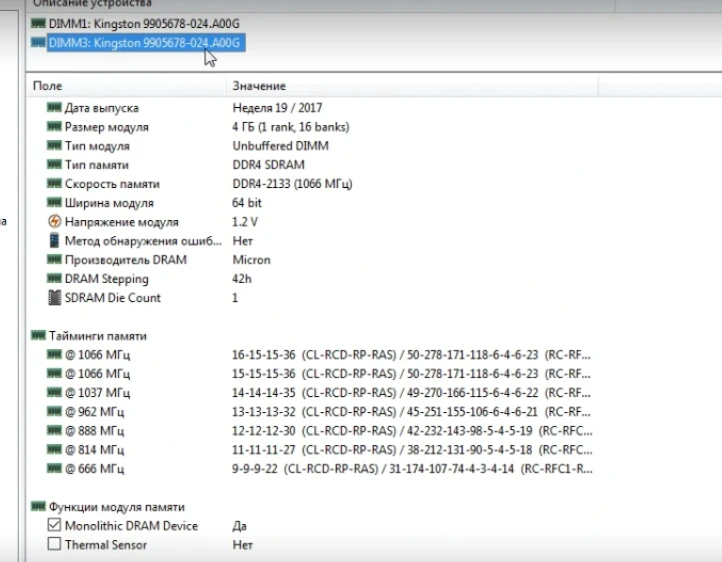Click icon beside @ 814 МГц
The width and height of the screenshot is (722, 562).
54,449
